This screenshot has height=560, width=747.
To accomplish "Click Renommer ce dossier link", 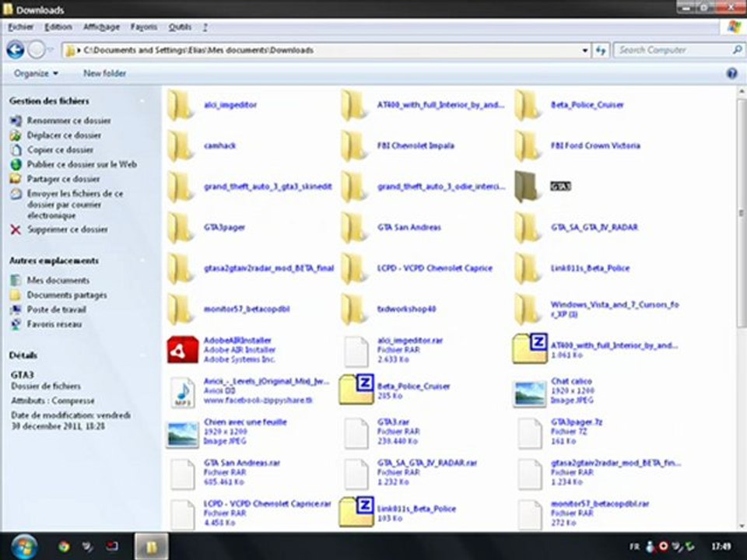I will click(68, 121).
